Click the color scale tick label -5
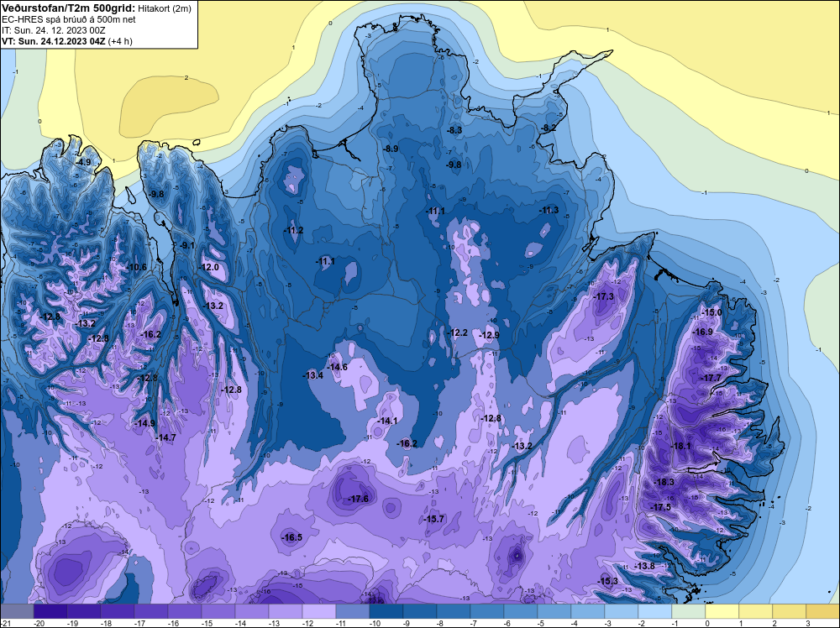The width and height of the screenshot is (840, 628). click(x=542, y=623)
